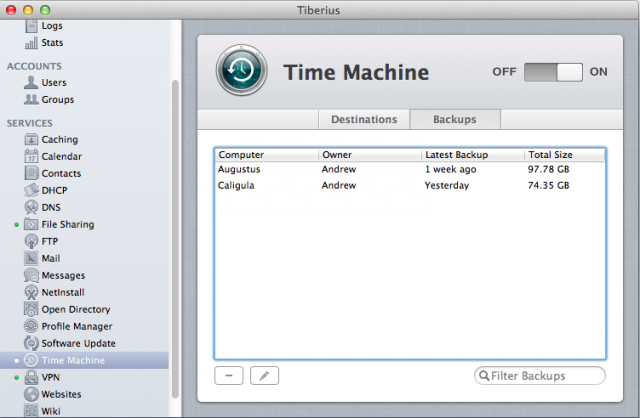This screenshot has width=640, height=418.
Task: Click the 97.78 GB size cell
Action: pyautogui.click(x=548, y=169)
